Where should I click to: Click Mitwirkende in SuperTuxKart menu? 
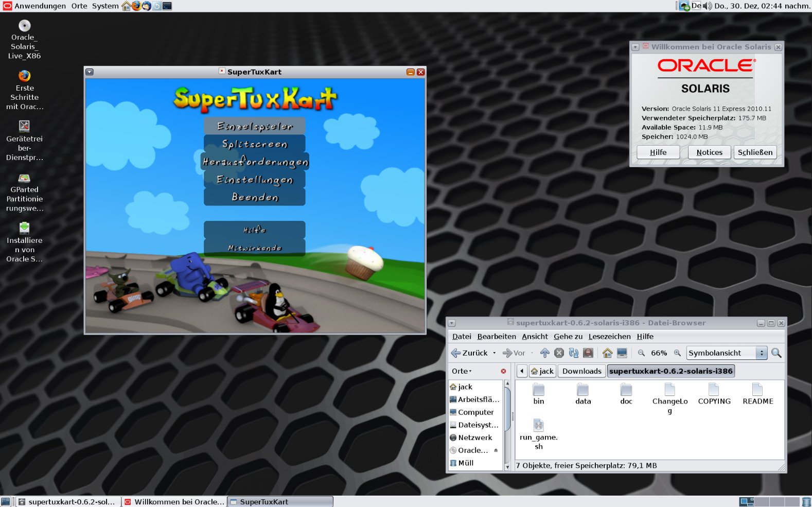coord(255,248)
